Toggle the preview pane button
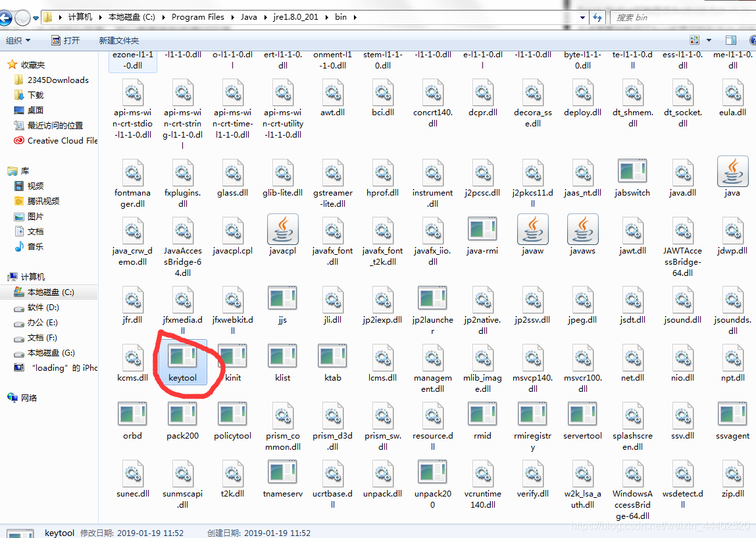The image size is (756, 538). (731, 41)
